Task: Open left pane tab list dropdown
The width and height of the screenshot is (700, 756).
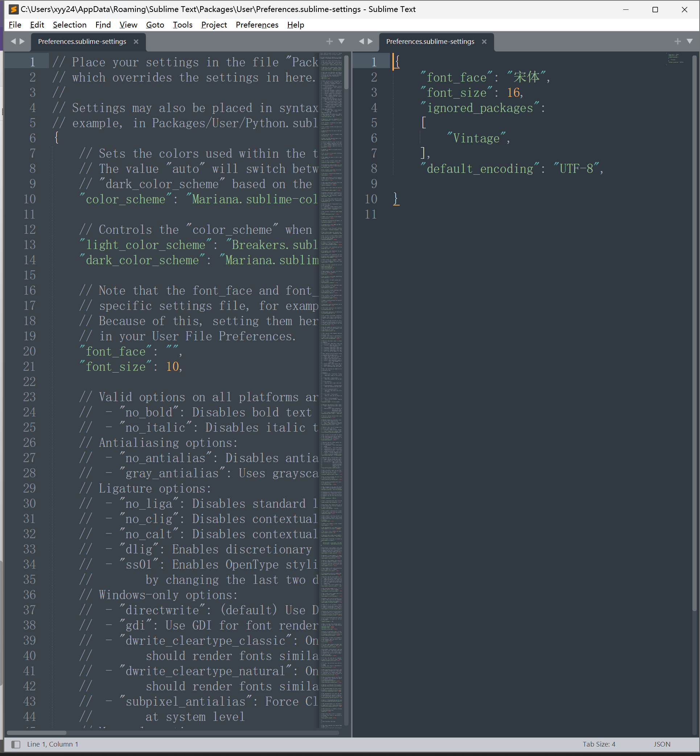Action: (x=341, y=41)
